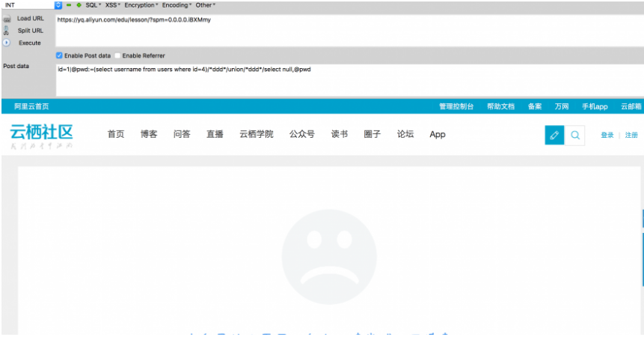Go to 首页 nav tab
The width and height of the screenshot is (644, 340).
tap(116, 134)
